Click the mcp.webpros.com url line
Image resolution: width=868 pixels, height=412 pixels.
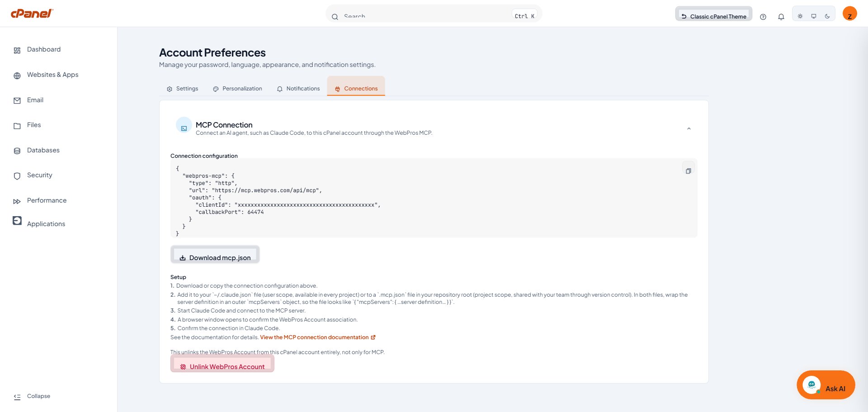(x=255, y=190)
